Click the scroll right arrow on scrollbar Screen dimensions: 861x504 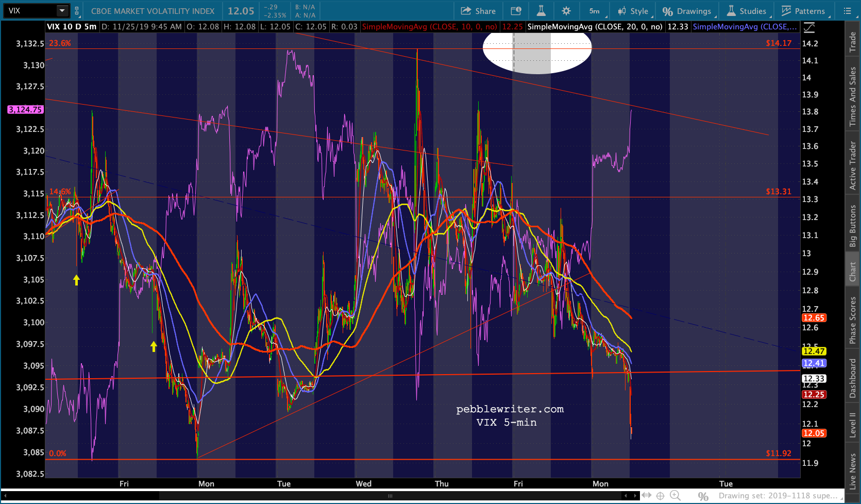[635, 496]
